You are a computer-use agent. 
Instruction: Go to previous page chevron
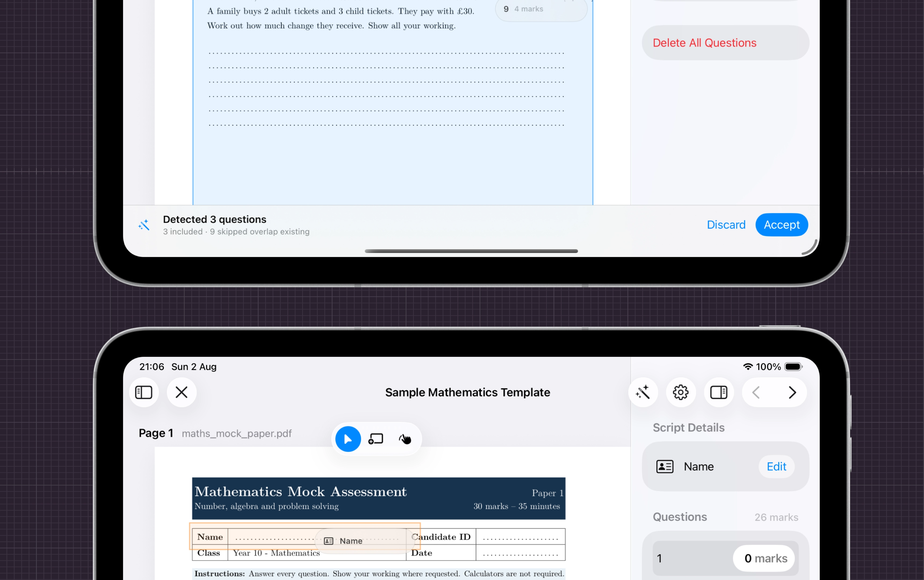756,392
